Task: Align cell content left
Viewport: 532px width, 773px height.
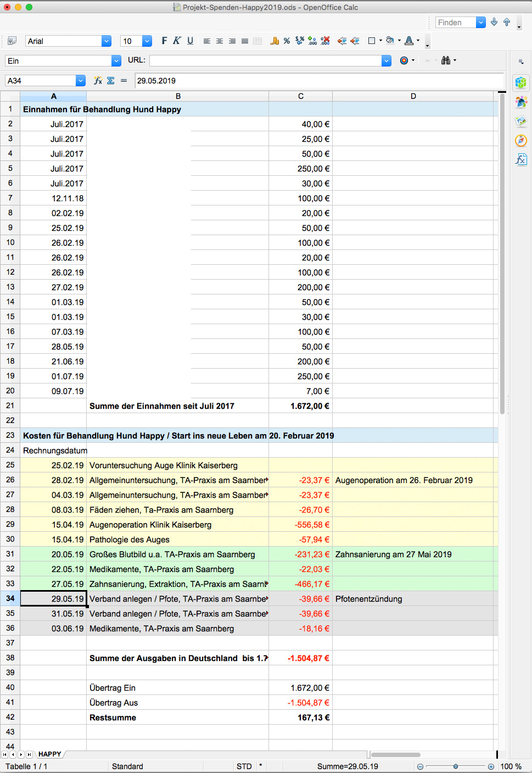Action: pos(207,41)
